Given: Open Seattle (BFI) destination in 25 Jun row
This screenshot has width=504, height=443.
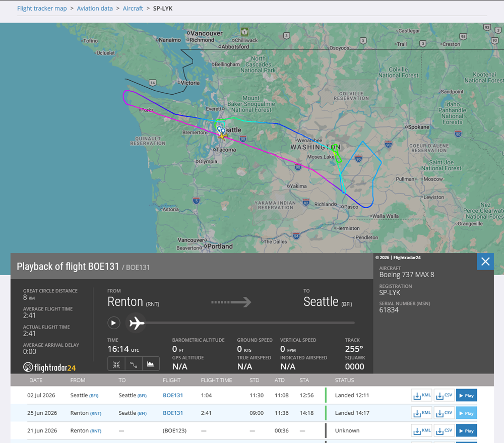Looking at the screenshot, I should [133, 413].
